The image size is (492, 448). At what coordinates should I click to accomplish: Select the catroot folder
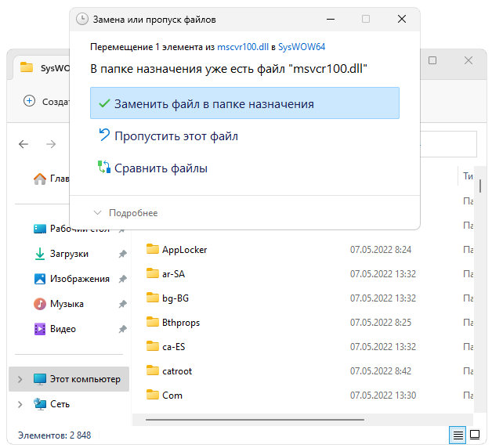(x=177, y=371)
